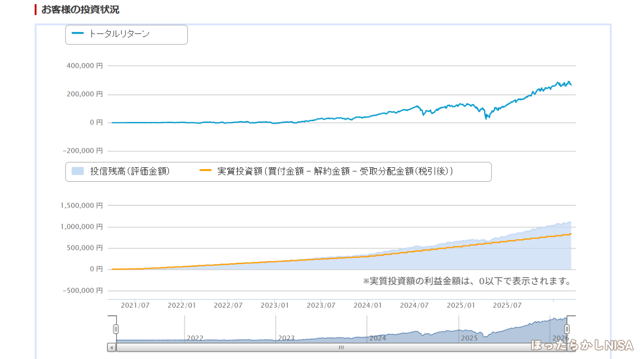The height and width of the screenshot is (359, 644).
Task: Toggle the 投信残高(評価金額) legend label
Action: pyautogui.click(x=130, y=172)
